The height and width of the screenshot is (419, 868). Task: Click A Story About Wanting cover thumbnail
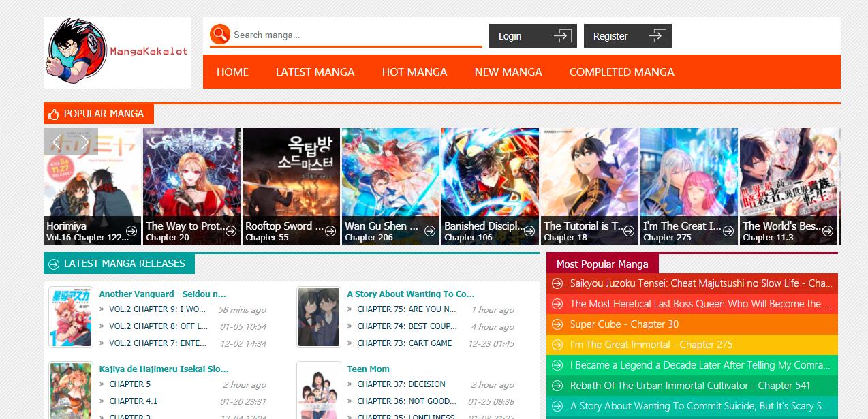click(x=319, y=317)
